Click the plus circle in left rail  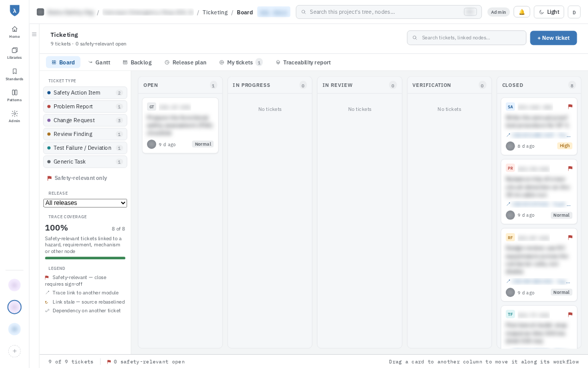(14, 351)
